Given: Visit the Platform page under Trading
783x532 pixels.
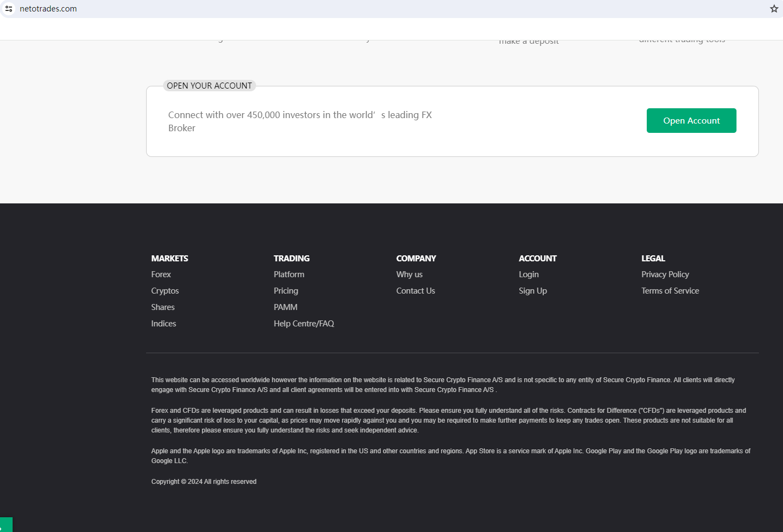Looking at the screenshot, I should pos(289,274).
